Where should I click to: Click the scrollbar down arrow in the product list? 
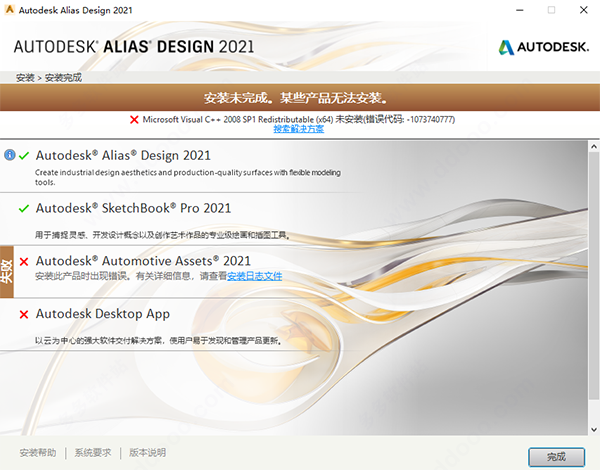coord(594,429)
